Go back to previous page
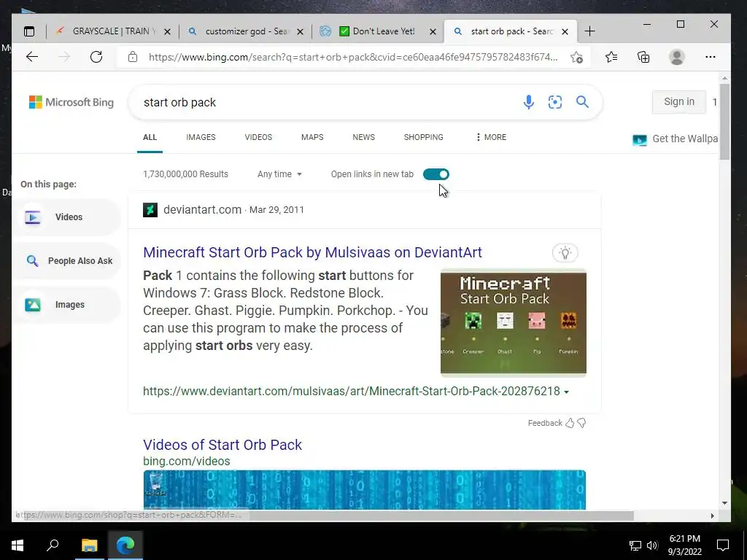747x560 pixels. click(x=32, y=57)
